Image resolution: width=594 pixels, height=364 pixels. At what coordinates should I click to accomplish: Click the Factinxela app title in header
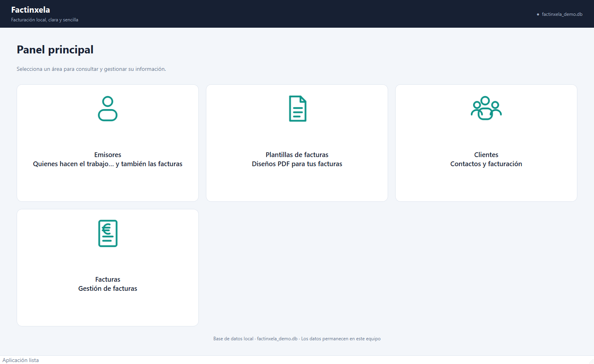point(30,10)
